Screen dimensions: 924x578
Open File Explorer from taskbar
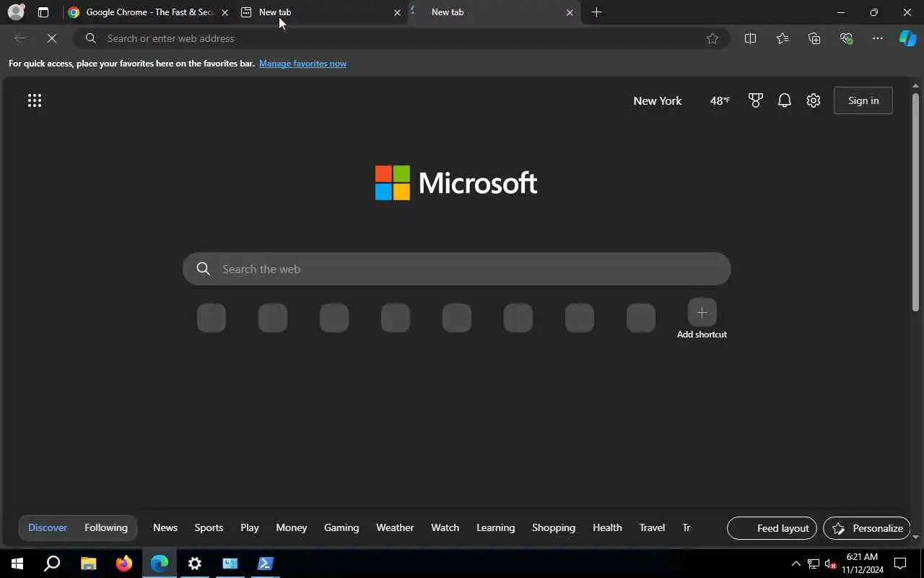coord(88,564)
